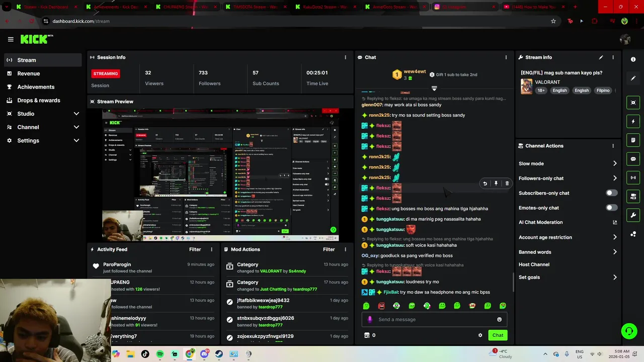644x362 pixels.
Task: Open Mod Actions Filter
Action: (329, 249)
